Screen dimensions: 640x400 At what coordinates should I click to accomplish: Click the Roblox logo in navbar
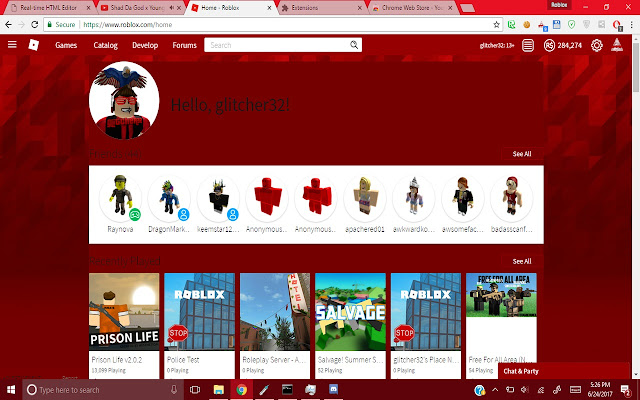34,45
